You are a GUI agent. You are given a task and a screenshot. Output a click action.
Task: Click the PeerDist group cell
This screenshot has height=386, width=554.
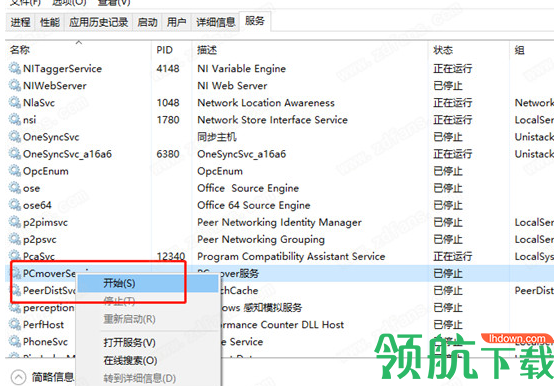click(x=534, y=291)
